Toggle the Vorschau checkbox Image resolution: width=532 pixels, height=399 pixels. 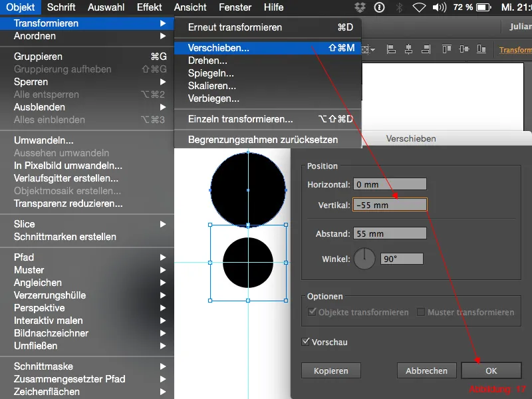[306, 341]
